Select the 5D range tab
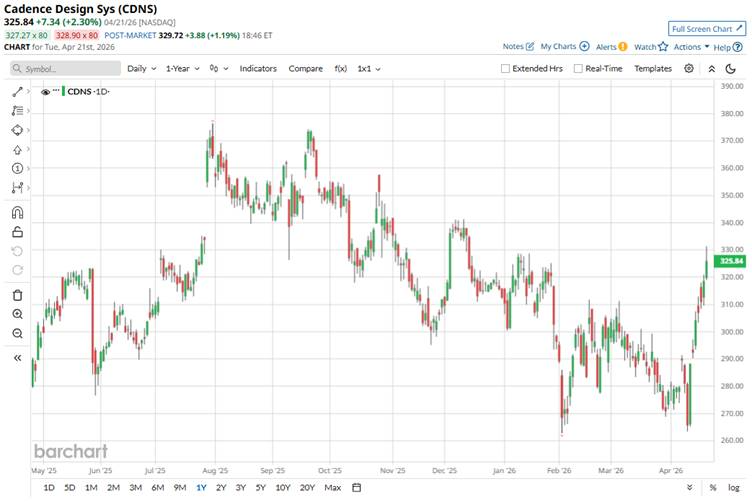The height and width of the screenshot is (502, 752). pos(70,488)
